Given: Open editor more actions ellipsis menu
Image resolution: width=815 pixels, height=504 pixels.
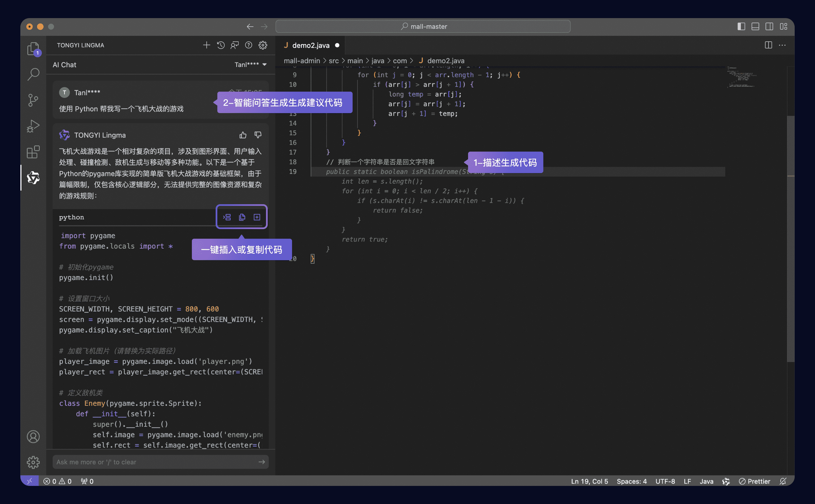Looking at the screenshot, I should (782, 45).
